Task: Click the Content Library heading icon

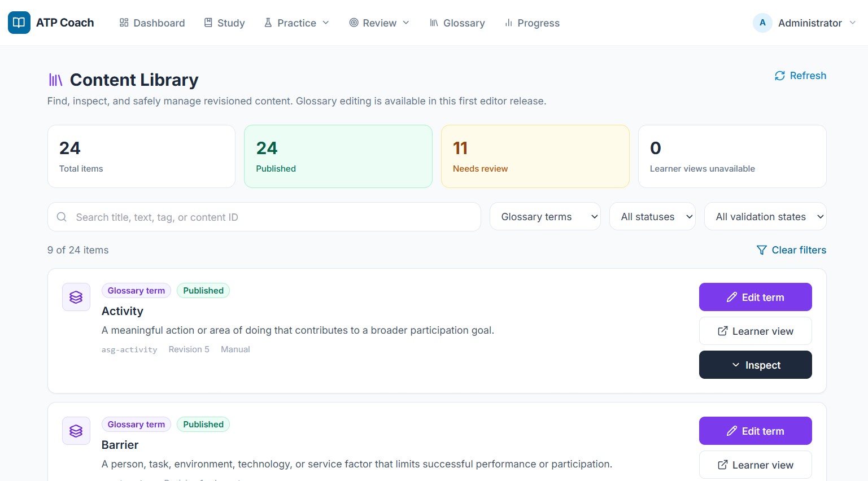Action: click(55, 80)
